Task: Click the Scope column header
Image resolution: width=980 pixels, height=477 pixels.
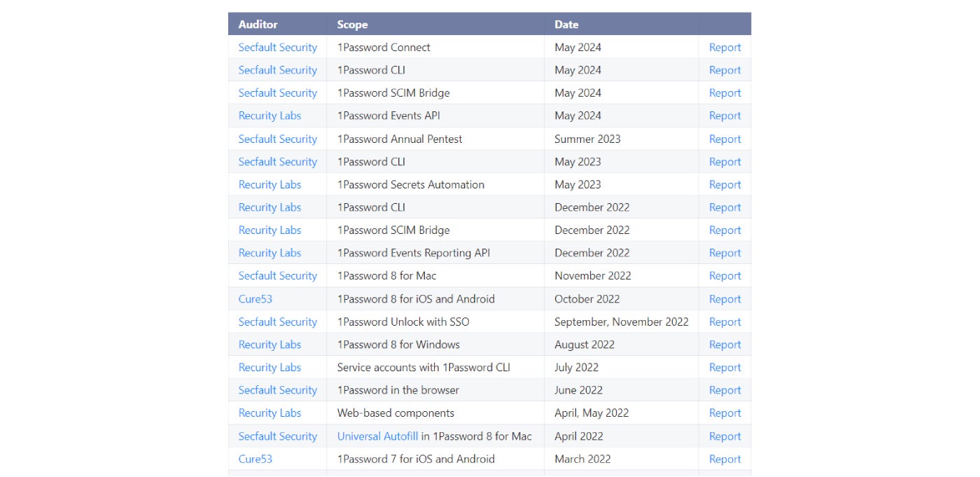Action: (x=435, y=24)
